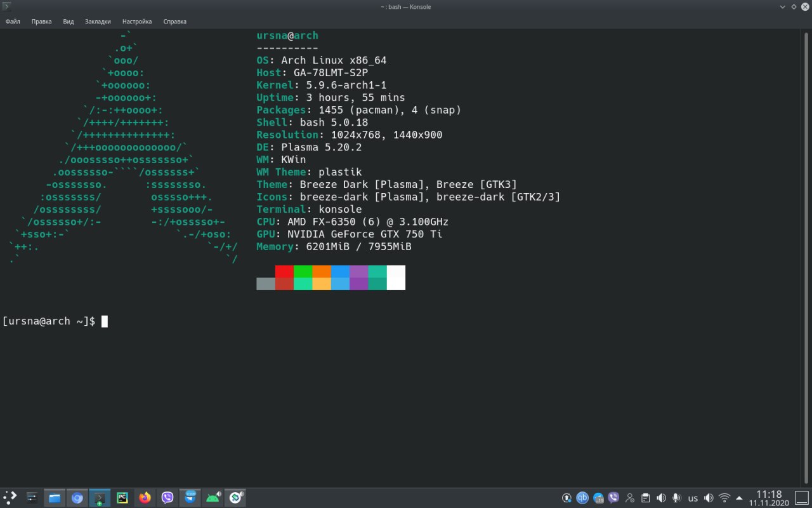
Task: Open the Wi-Fi network tray icon
Action: [x=724, y=498]
